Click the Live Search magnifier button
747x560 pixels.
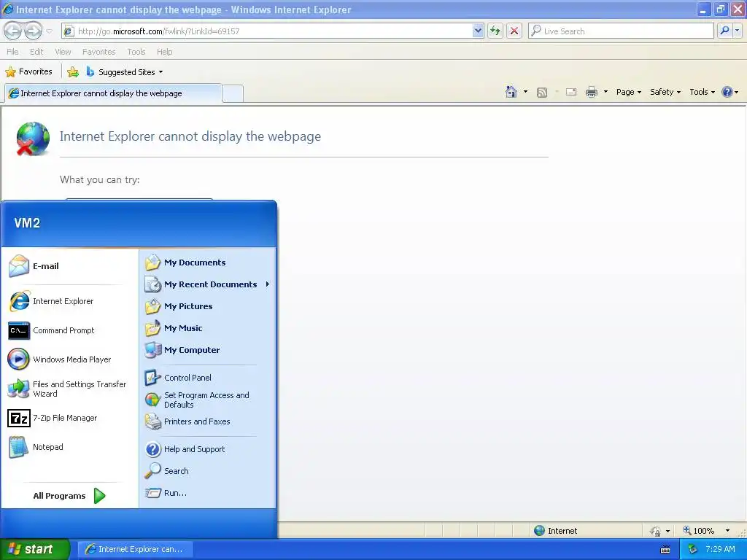point(724,31)
